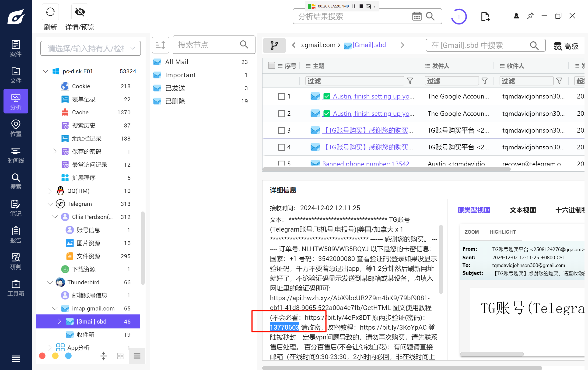Expand the QQ(TIM) tree node
The width and height of the screenshot is (588, 370).
[50, 191]
